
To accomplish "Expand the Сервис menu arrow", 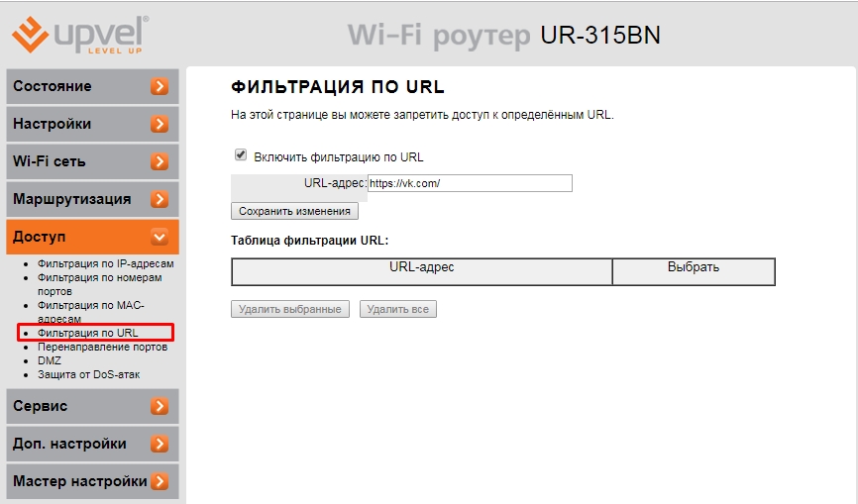I will tap(160, 406).
